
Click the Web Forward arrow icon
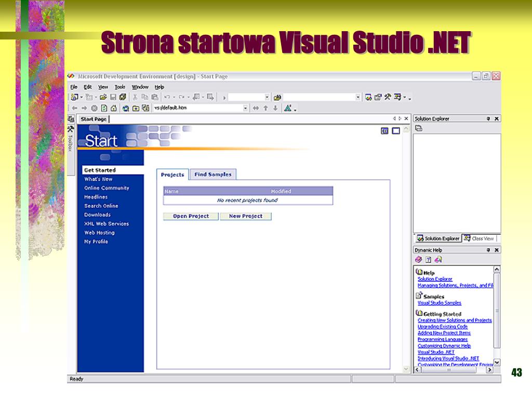tap(84, 108)
